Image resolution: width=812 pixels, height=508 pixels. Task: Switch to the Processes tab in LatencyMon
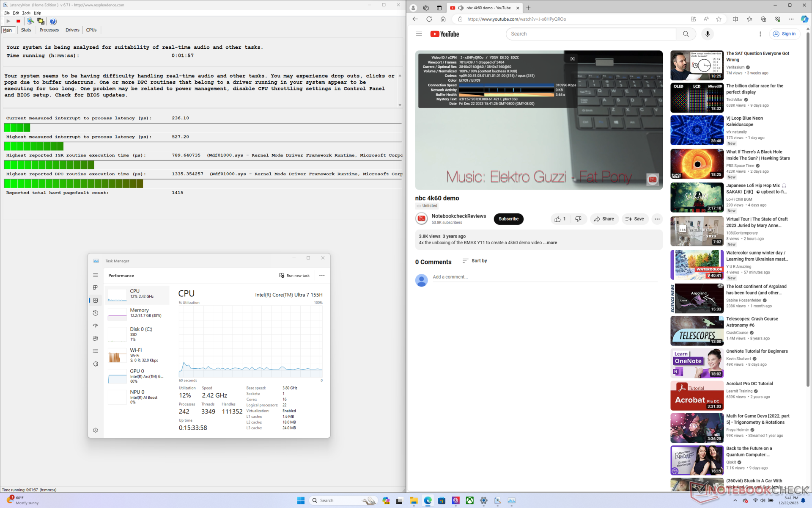pos(49,30)
